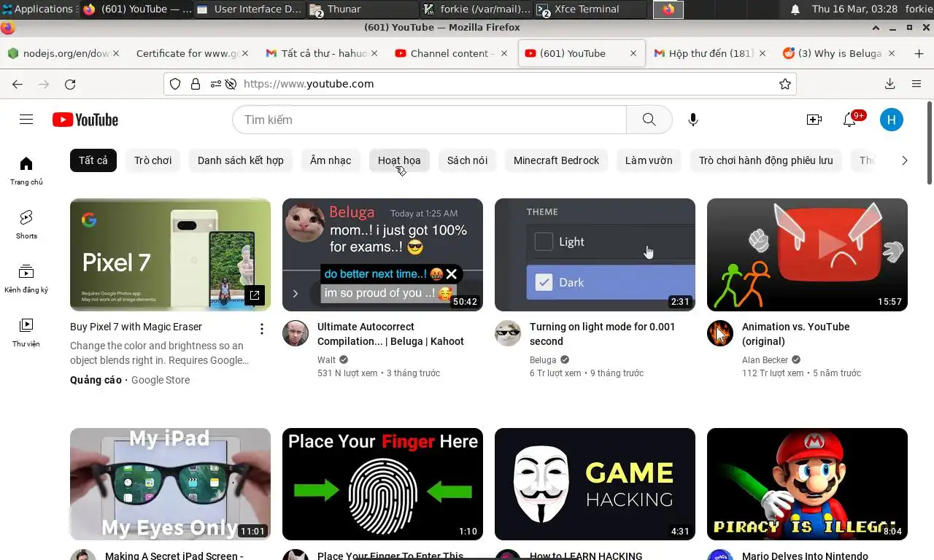
Task: Play the Piracy Is Illegal Mario thumbnail
Action: (x=807, y=484)
